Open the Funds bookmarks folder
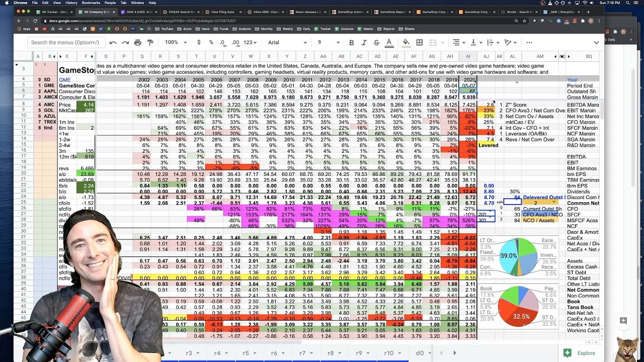The width and height of the screenshot is (644, 362). point(221,29)
